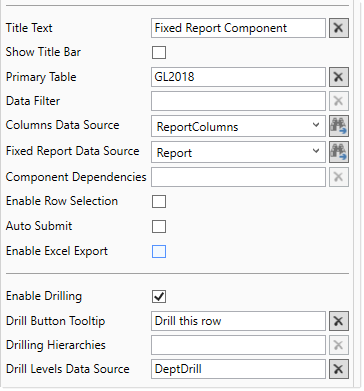Select the Drill Levels Data Source DeptDrill field
Viewport: 364px width, 391px height.
point(238,369)
